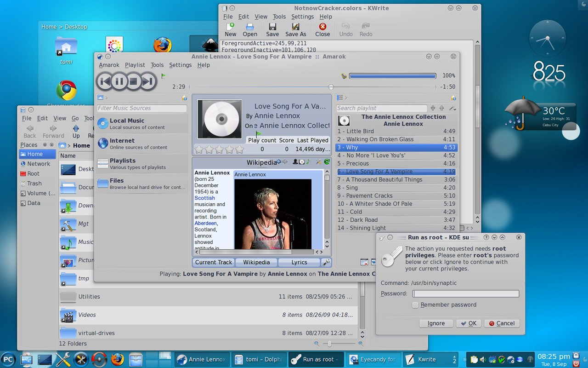Tick Remember password checkbox
This screenshot has height=368, width=588.
coord(415,305)
